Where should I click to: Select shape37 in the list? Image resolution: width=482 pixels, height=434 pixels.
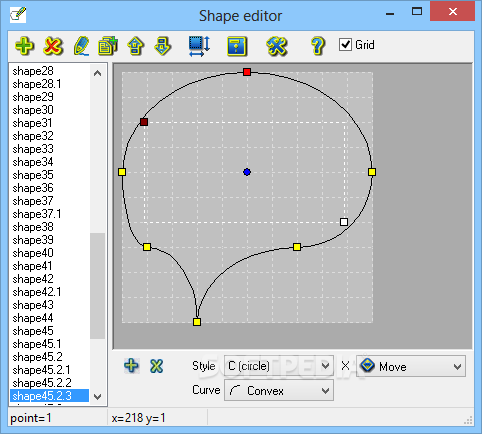(x=33, y=201)
